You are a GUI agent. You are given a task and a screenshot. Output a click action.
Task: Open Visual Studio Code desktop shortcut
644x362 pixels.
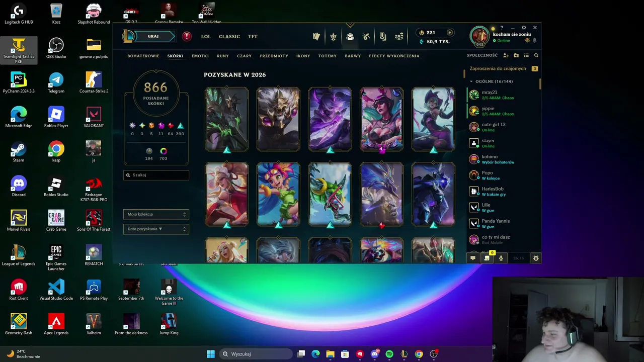click(56, 290)
